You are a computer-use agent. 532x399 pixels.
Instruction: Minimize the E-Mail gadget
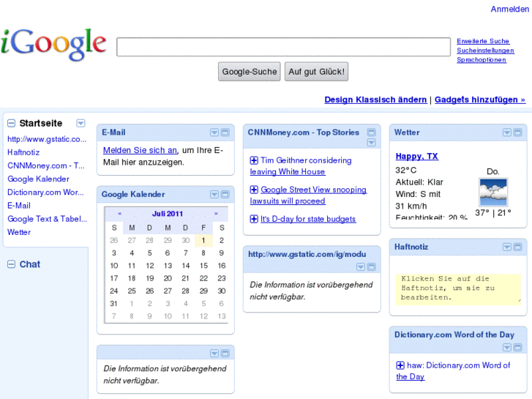[225, 133]
